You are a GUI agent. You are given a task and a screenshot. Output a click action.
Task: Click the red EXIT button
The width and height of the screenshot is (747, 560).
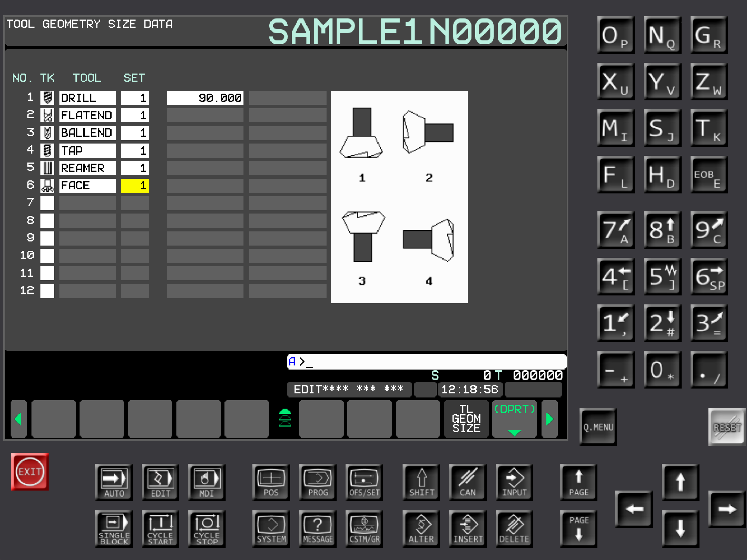click(30, 472)
